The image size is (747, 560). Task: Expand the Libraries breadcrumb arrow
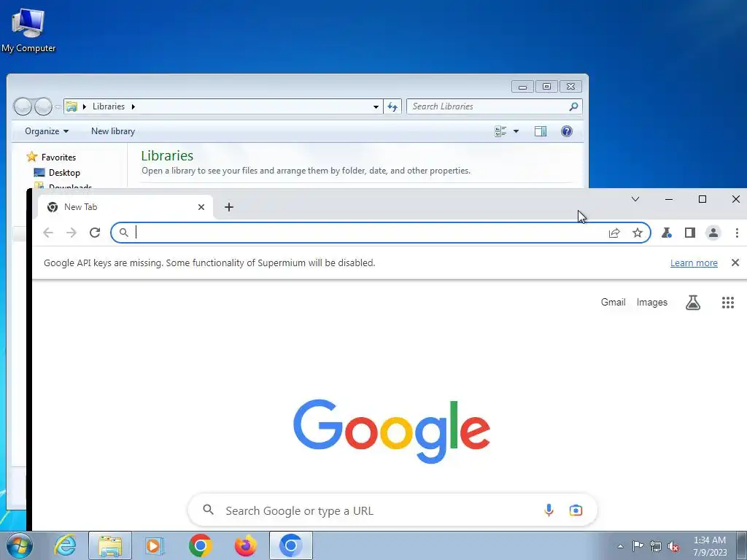click(x=133, y=106)
